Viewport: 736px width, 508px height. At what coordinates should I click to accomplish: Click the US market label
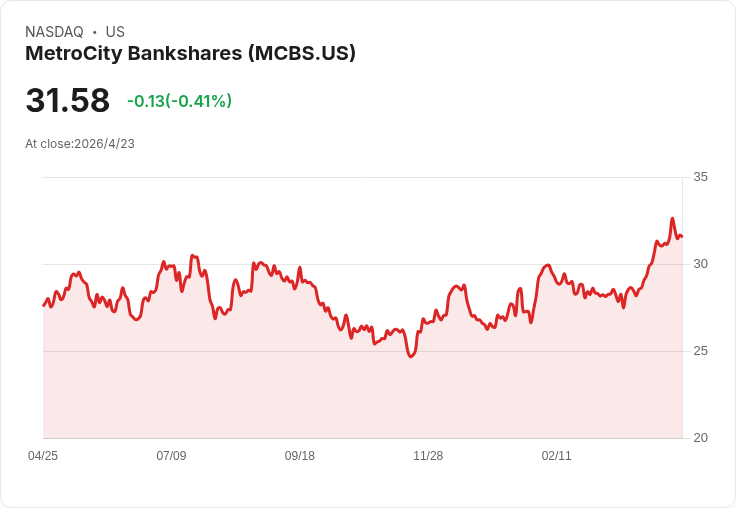click(115, 32)
